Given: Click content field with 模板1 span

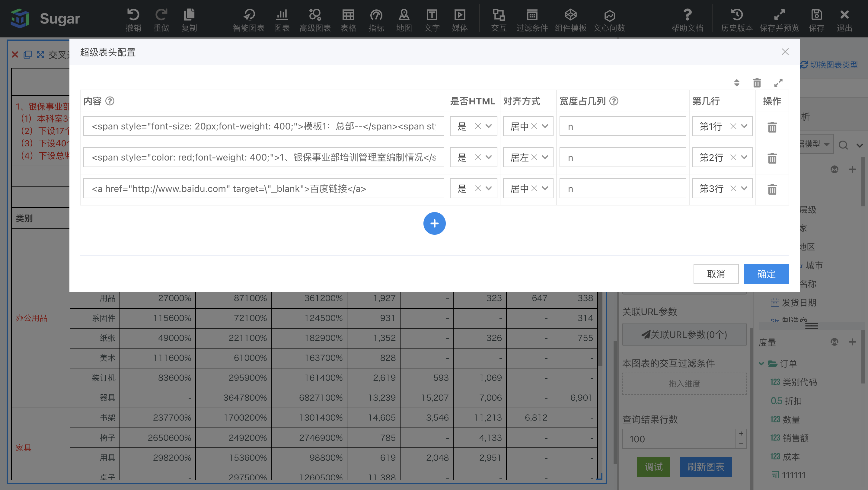Looking at the screenshot, I should (x=263, y=126).
